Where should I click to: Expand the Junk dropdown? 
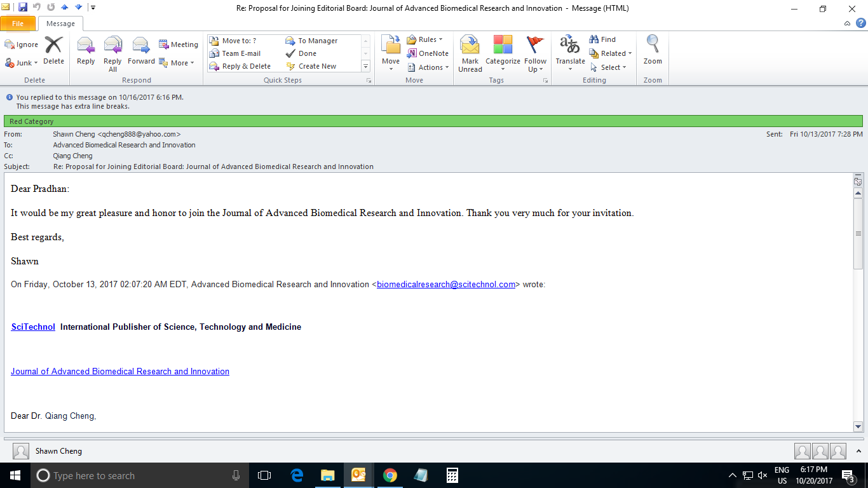click(22, 63)
